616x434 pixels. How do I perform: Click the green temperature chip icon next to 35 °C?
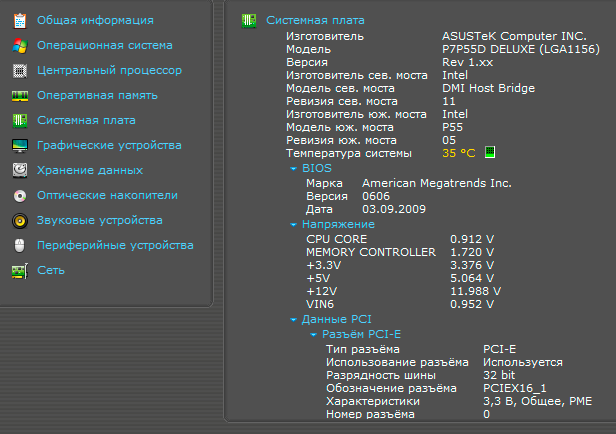(x=490, y=152)
